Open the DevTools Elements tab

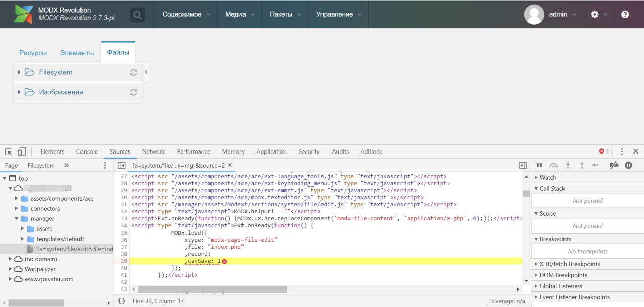pos(52,151)
